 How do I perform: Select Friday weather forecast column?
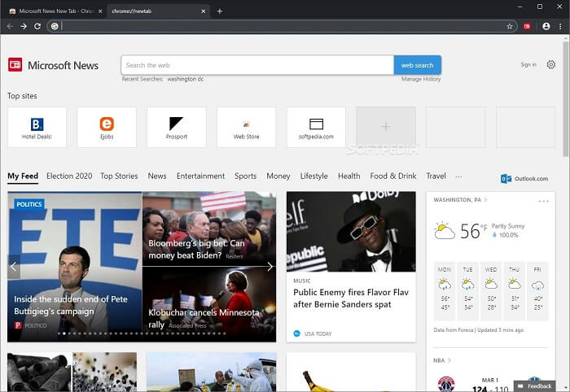pos(537,290)
